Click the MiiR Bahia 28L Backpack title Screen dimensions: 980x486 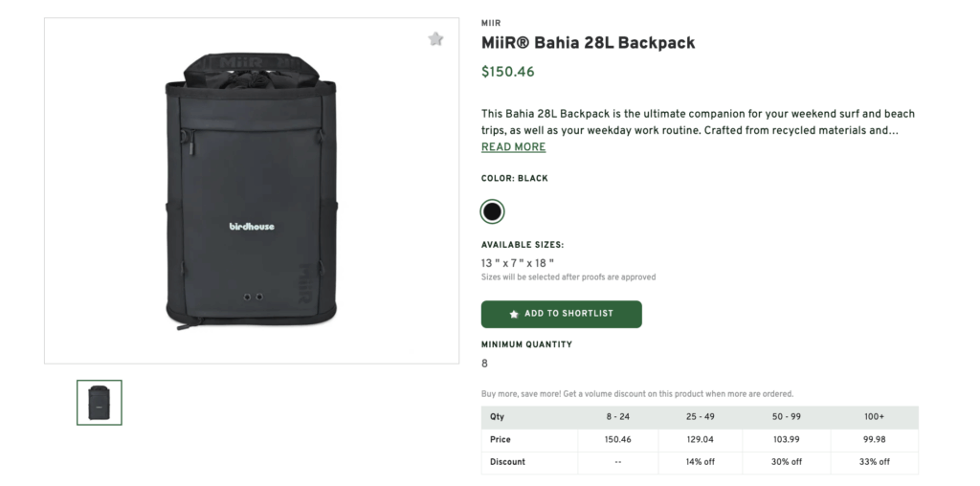click(588, 43)
